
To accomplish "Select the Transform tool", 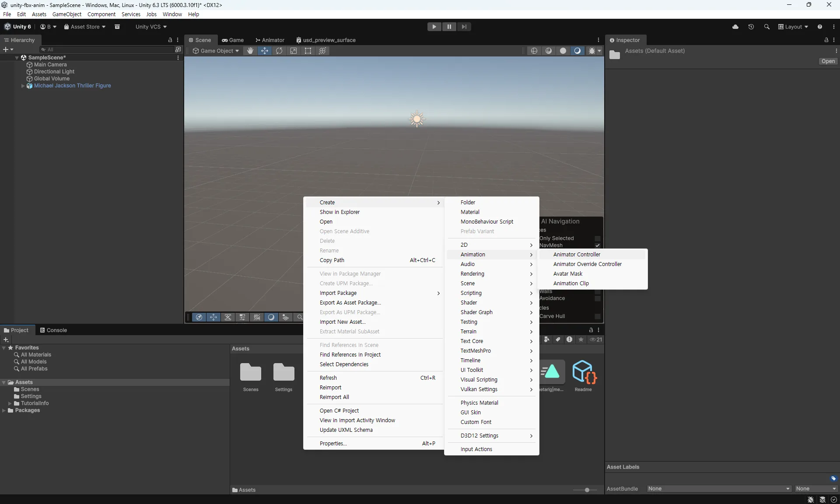I will coord(322,51).
